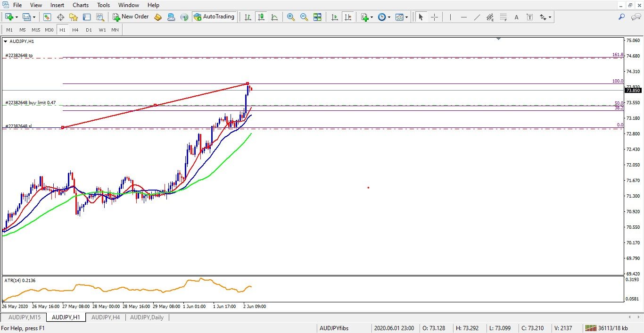Select the cursor arrow tool
The height and width of the screenshot is (333, 644).
[421, 17]
